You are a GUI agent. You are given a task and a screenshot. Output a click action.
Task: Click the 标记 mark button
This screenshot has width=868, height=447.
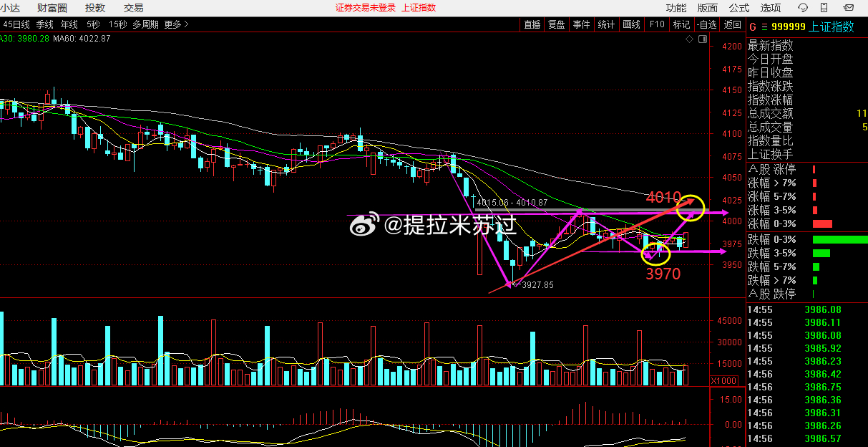click(x=681, y=24)
